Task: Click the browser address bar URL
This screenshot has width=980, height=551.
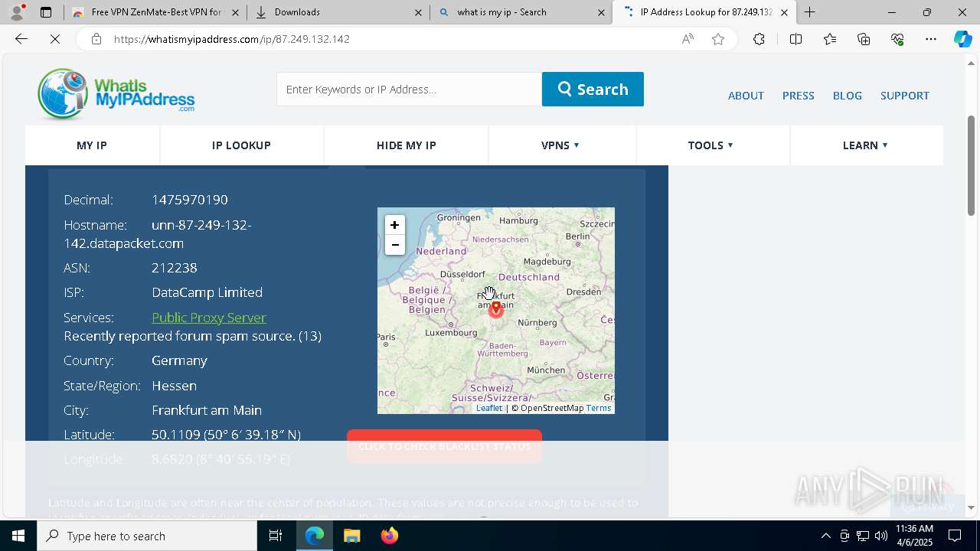Action: [231, 39]
